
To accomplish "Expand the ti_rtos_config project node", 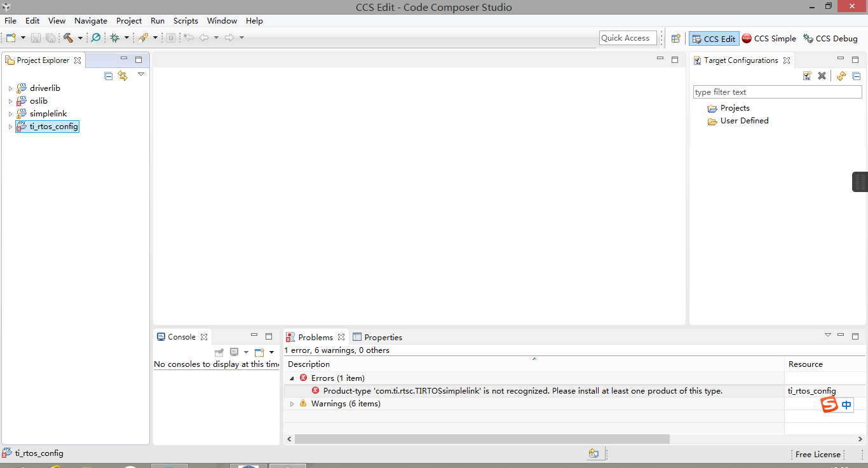I will pyautogui.click(x=10, y=127).
